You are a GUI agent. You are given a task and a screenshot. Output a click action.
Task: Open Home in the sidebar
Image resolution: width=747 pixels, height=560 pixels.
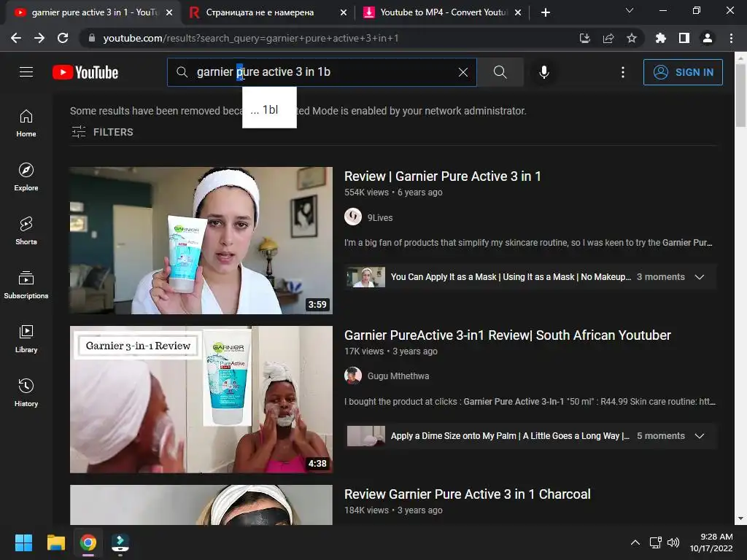26,123
